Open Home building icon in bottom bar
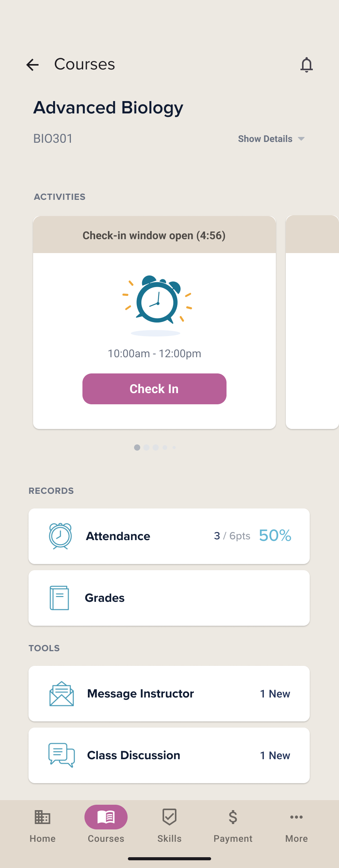 (x=42, y=817)
